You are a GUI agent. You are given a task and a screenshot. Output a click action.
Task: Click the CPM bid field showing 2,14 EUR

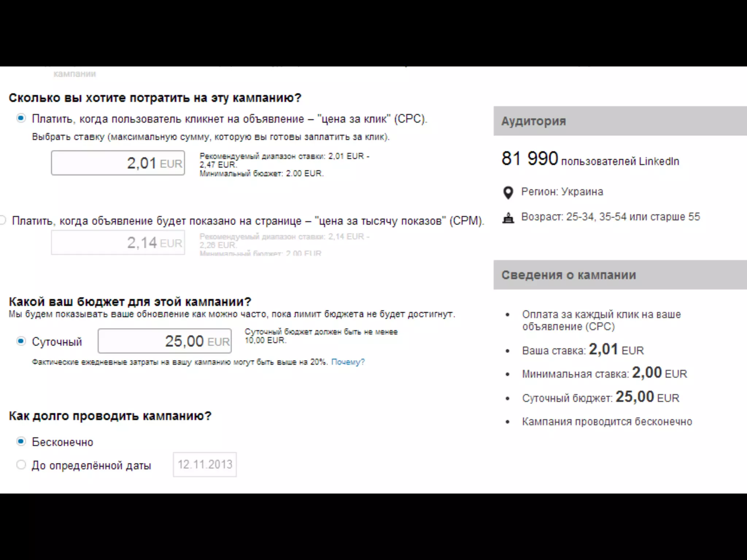[x=118, y=243]
